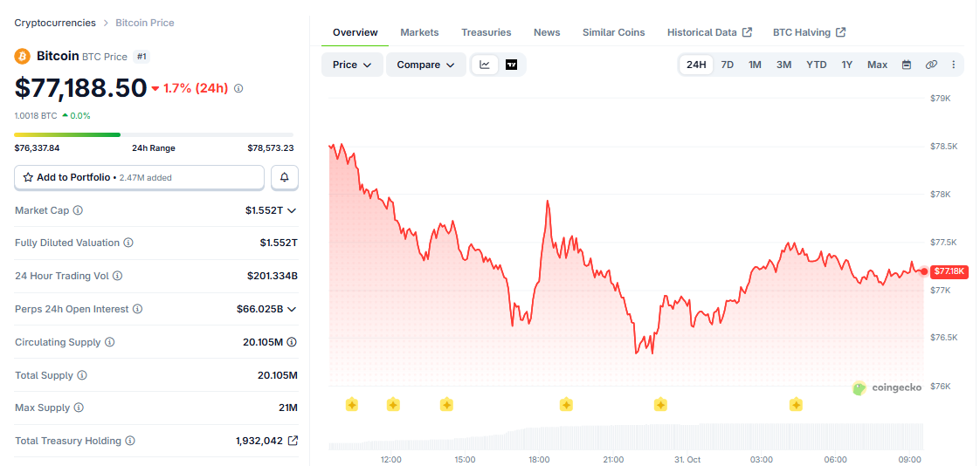Click the $77.18K current price label

[949, 271]
